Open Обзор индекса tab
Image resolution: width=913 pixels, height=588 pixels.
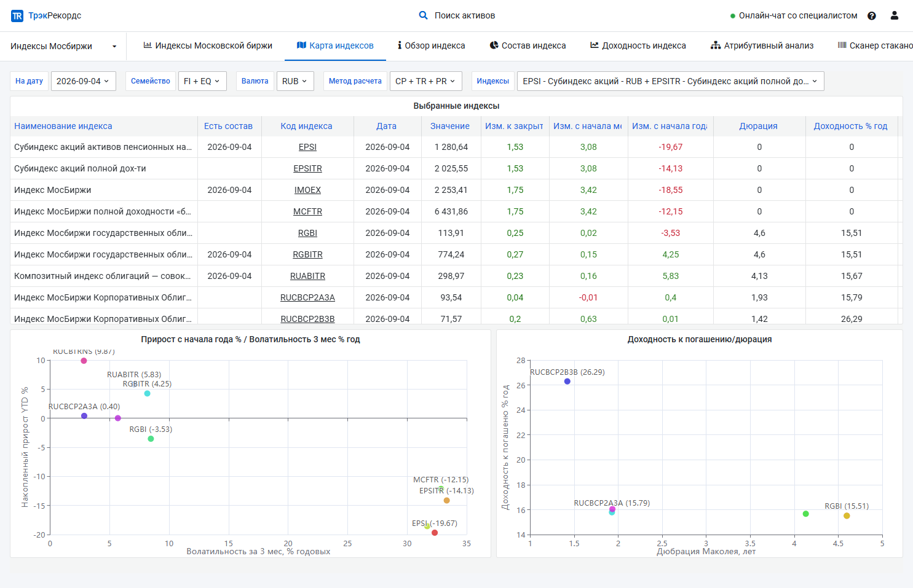point(432,45)
